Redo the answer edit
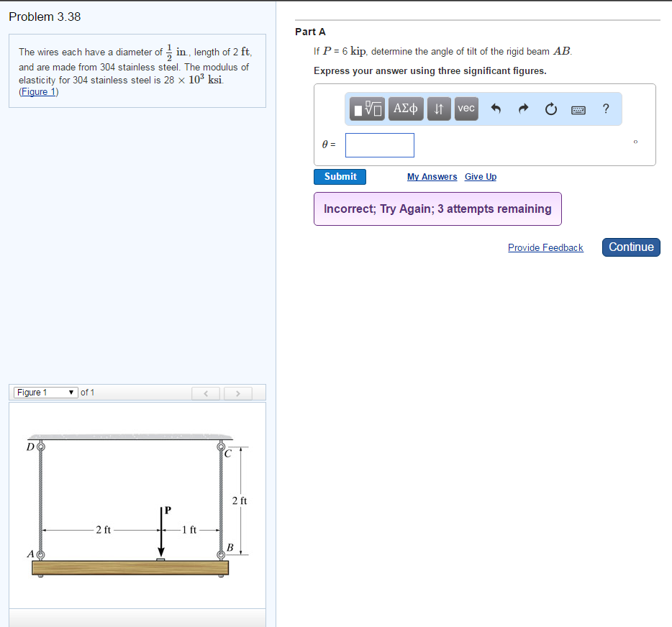This screenshot has height=627, width=672. tap(524, 109)
